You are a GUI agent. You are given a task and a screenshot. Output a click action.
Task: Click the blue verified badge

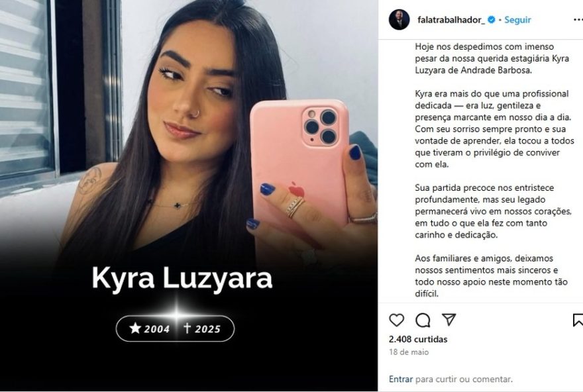click(x=491, y=20)
